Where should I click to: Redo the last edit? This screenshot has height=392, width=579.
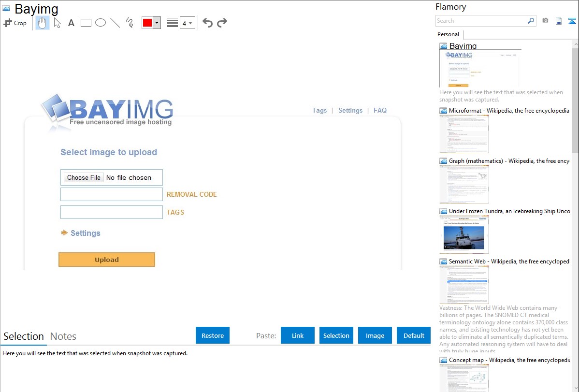pyautogui.click(x=222, y=23)
